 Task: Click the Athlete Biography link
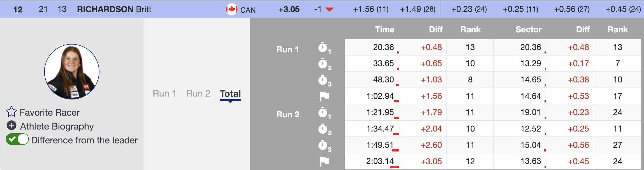click(x=57, y=126)
